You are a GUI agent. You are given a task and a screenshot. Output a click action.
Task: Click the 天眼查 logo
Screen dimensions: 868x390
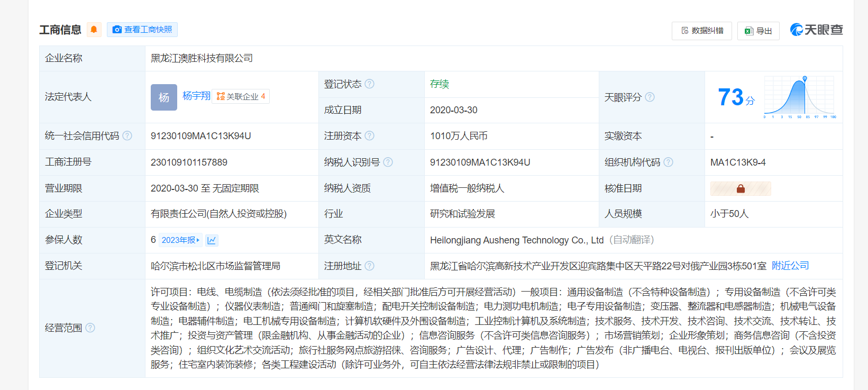coord(816,30)
